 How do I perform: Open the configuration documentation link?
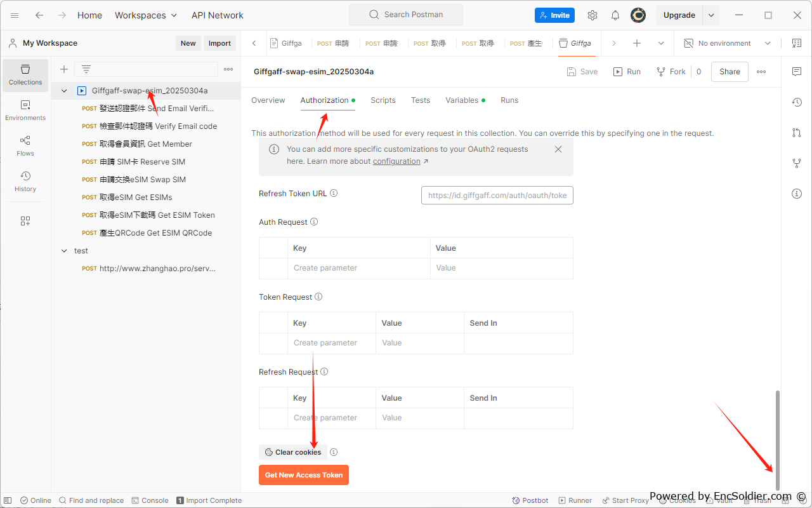(396, 161)
